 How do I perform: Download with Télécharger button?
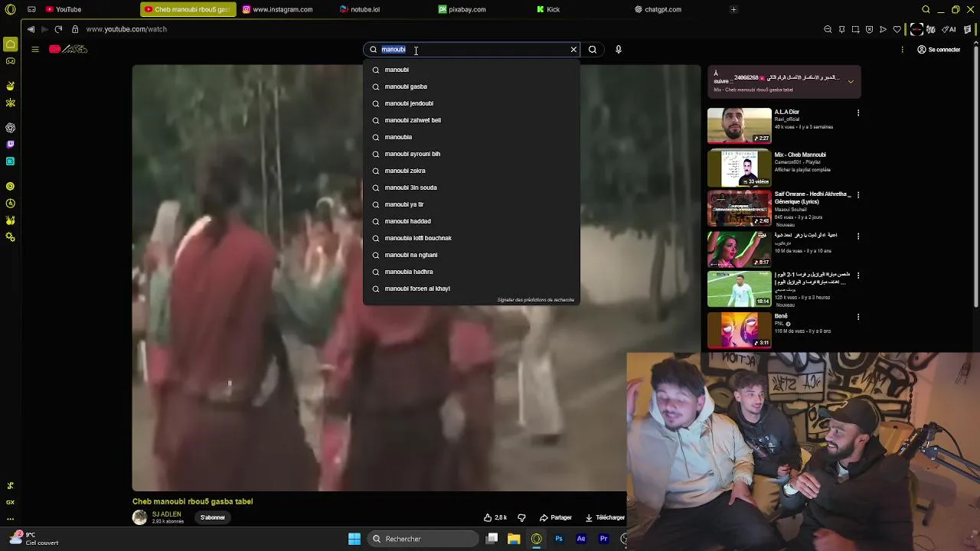click(x=605, y=517)
